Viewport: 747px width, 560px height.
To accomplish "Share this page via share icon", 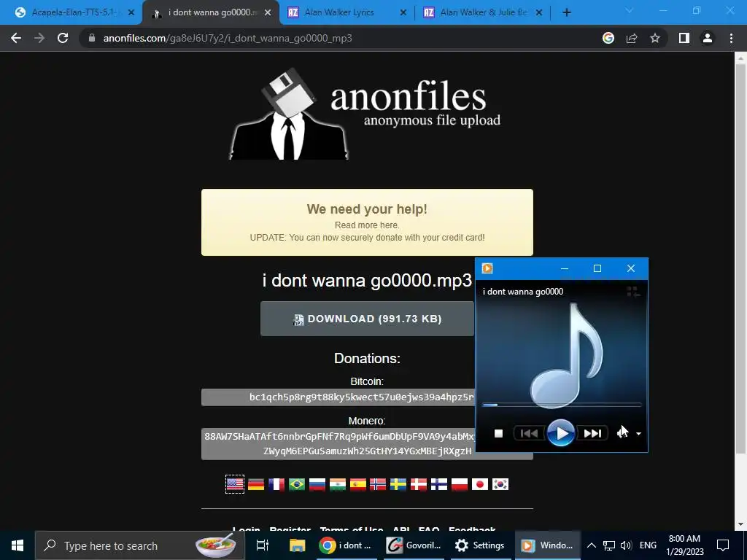I will coord(632,38).
